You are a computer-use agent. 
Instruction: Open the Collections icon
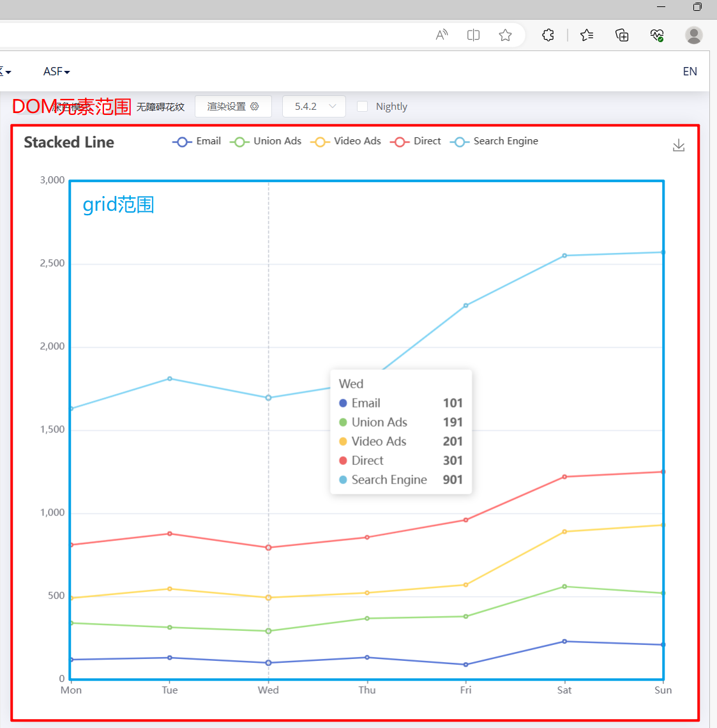click(622, 35)
